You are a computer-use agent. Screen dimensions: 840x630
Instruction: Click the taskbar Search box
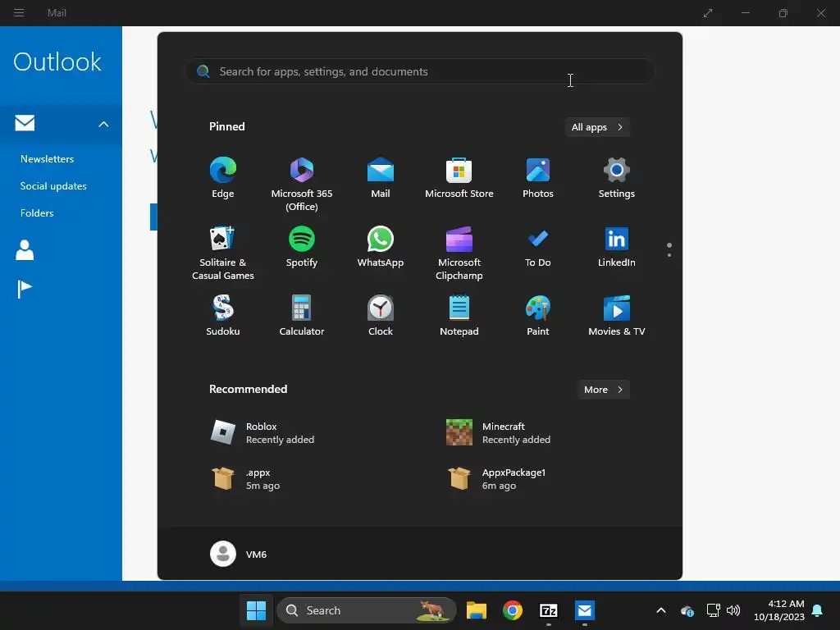(367, 610)
